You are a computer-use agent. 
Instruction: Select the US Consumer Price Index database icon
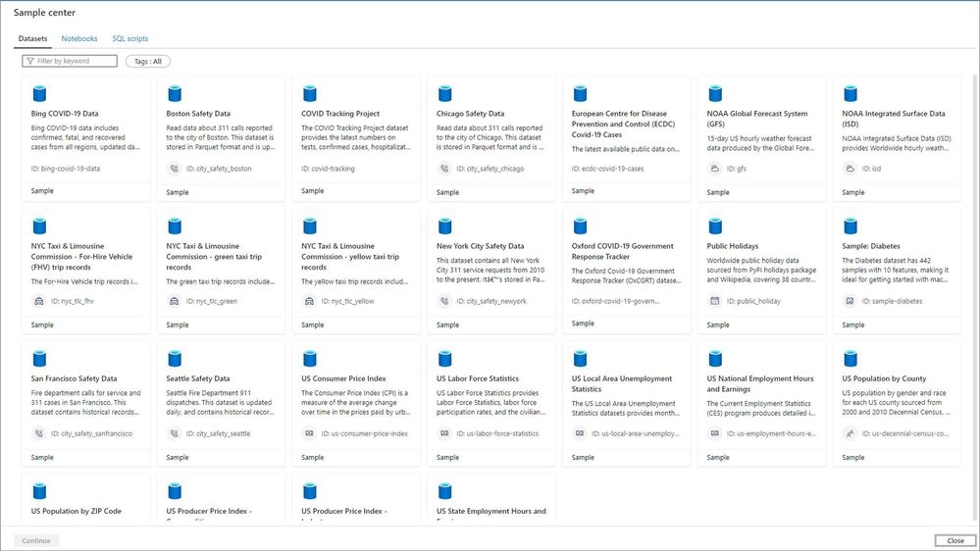pyautogui.click(x=309, y=359)
